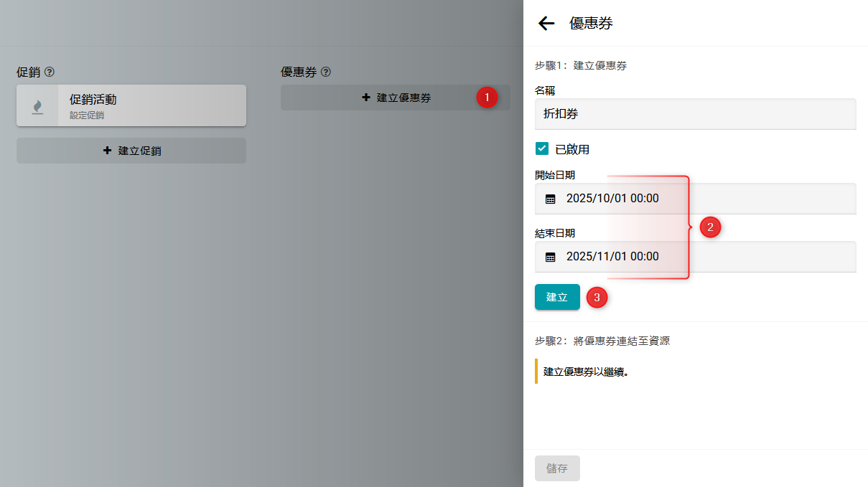868x487 pixels.
Task: Toggle the 已啟用 checkbox
Action: tap(542, 149)
